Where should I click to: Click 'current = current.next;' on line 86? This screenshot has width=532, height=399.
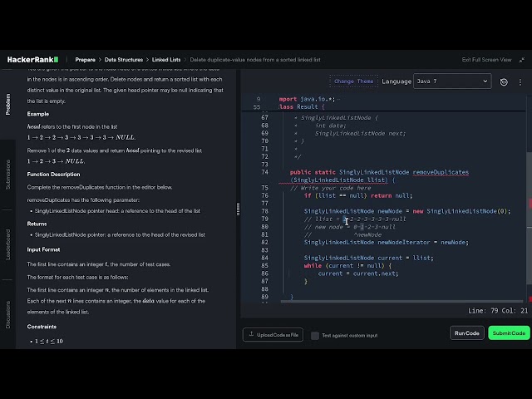click(x=358, y=273)
